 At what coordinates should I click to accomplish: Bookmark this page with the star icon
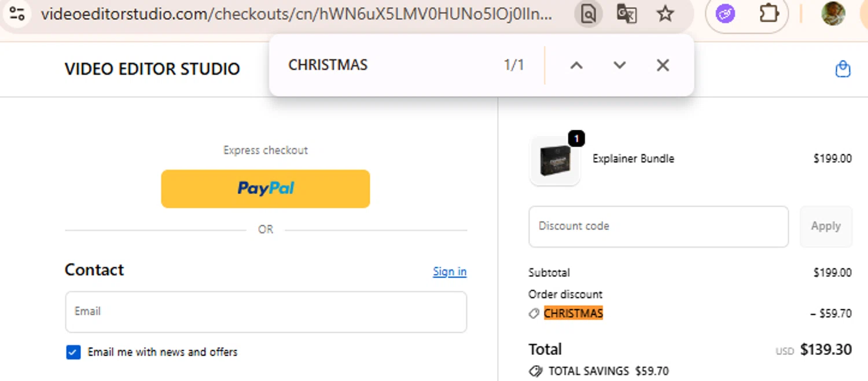point(665,13)
